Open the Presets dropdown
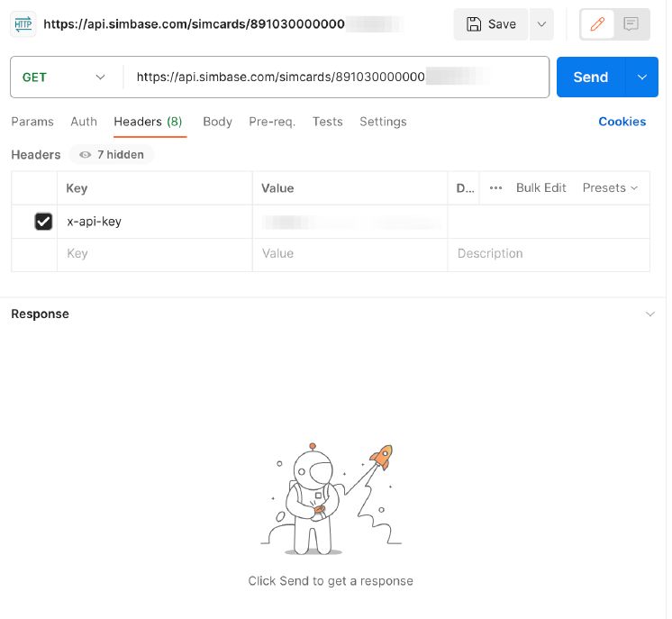 (x=610, y=187)
